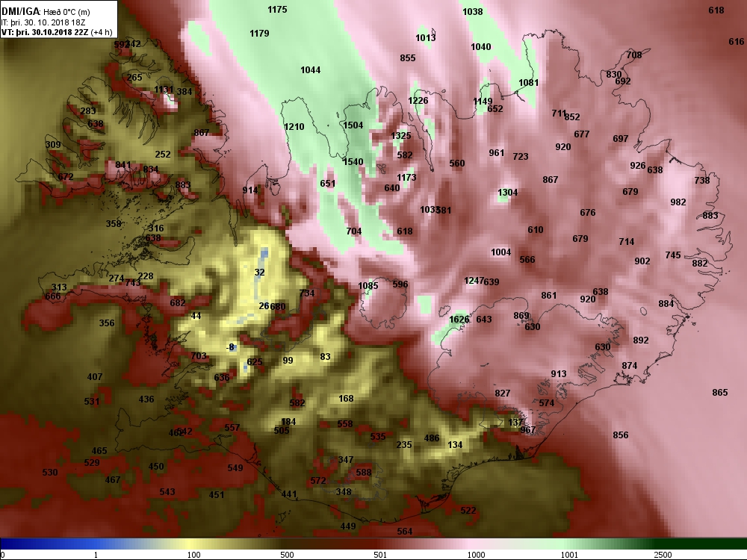Viewport: 747px width, 560px height.
Task: Click the map value '1179'
Action: tap(259, 34)
